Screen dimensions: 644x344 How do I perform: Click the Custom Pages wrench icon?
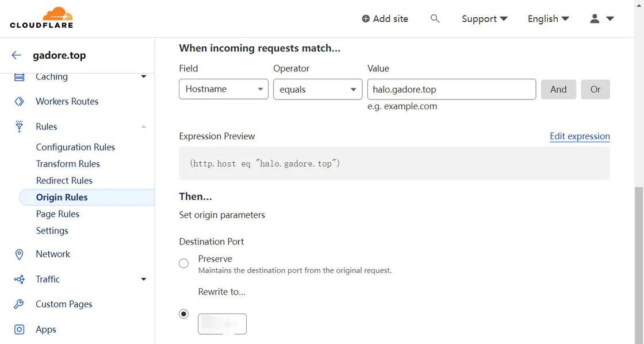pyautogui.click(x=20, y=304)
